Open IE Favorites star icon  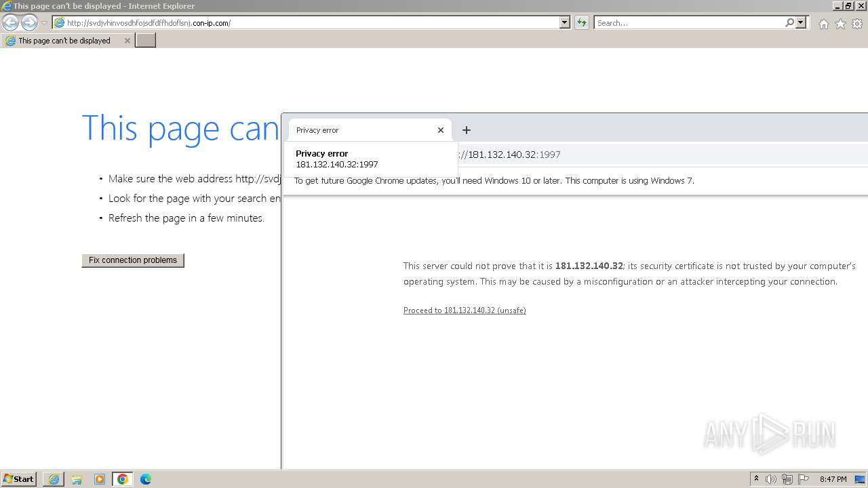coord(840,24)
